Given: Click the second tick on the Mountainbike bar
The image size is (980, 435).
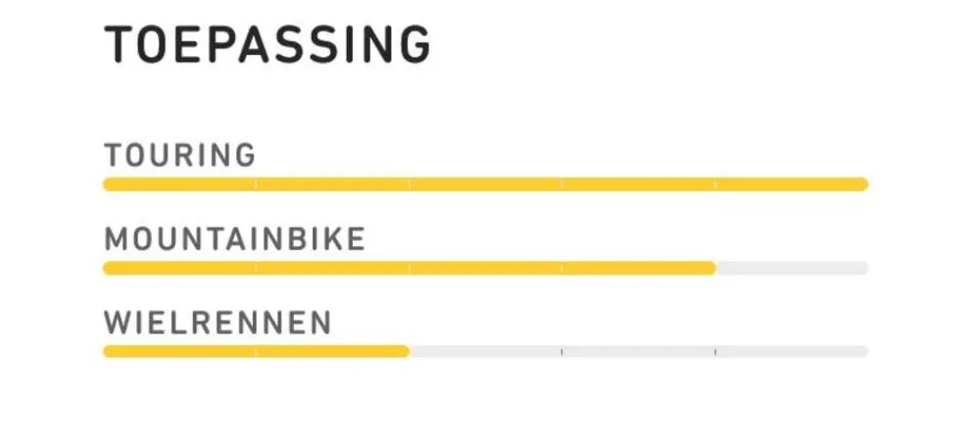Looking at the screenshot, I should (x=409, y=268).
